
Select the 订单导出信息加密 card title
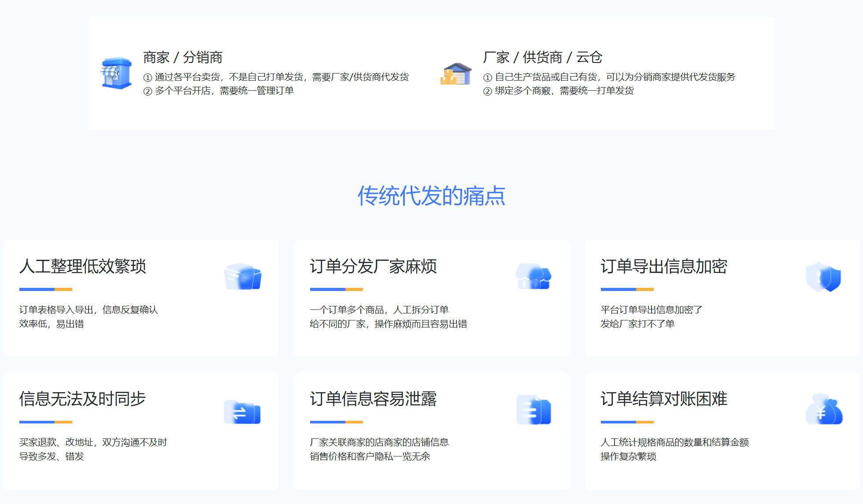[x=664, y=266]
